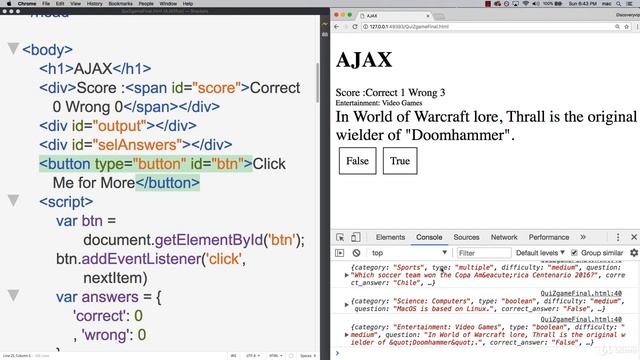Expand the Science: Computers console object
The image size is (640, 360).
click(347, 305)
